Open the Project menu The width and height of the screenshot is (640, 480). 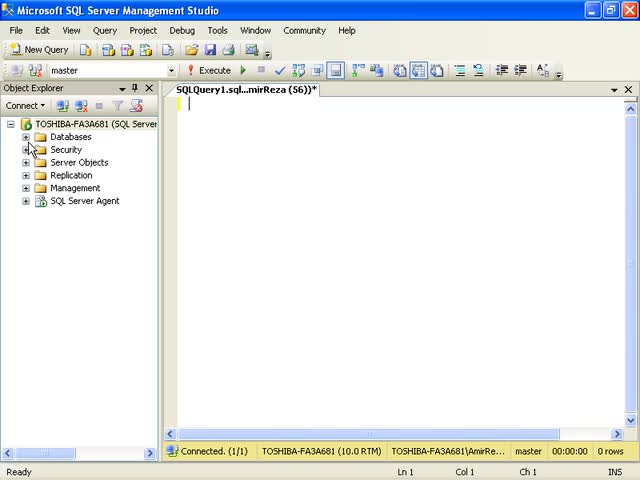143,31
